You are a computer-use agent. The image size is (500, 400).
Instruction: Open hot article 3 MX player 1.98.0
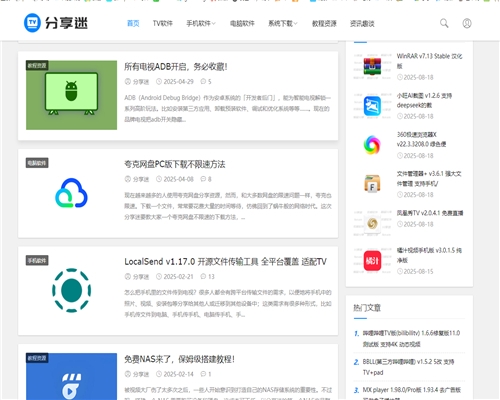(412, 393)
